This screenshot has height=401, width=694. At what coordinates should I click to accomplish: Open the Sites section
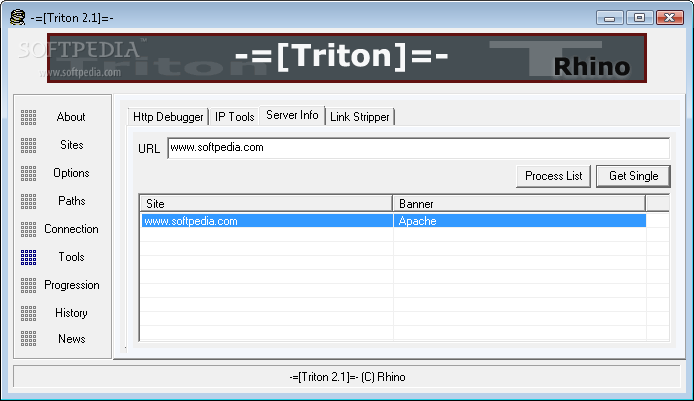tap(71, 145)
